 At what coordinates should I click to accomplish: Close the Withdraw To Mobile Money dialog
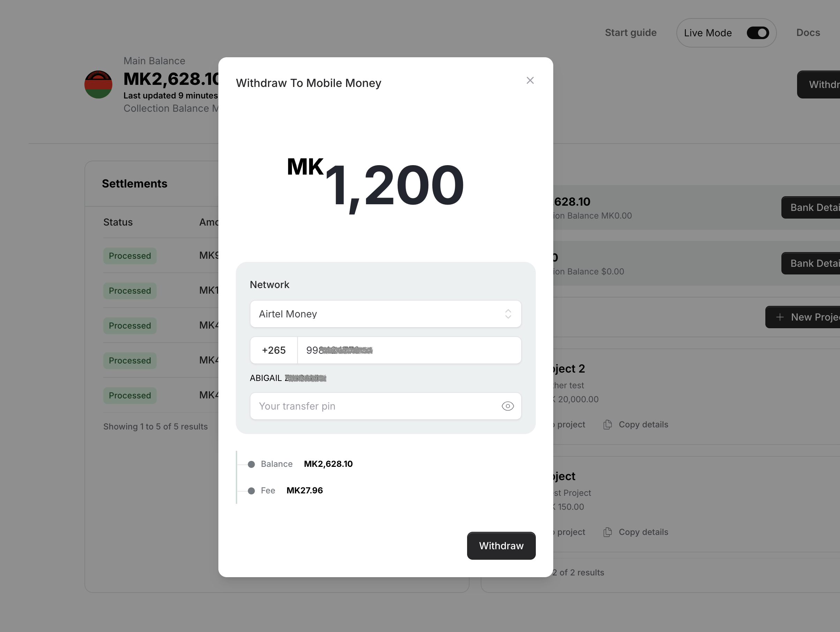[x=530, y=81]
